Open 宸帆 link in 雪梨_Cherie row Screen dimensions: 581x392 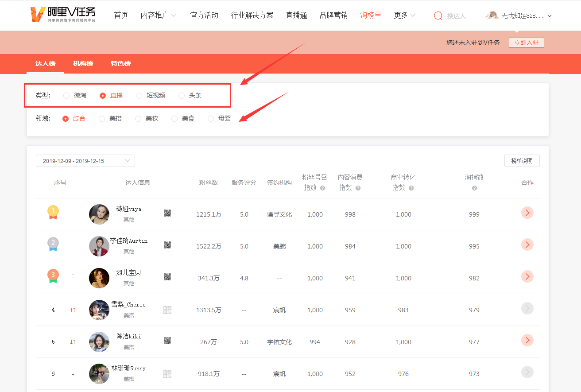point(279,310)
